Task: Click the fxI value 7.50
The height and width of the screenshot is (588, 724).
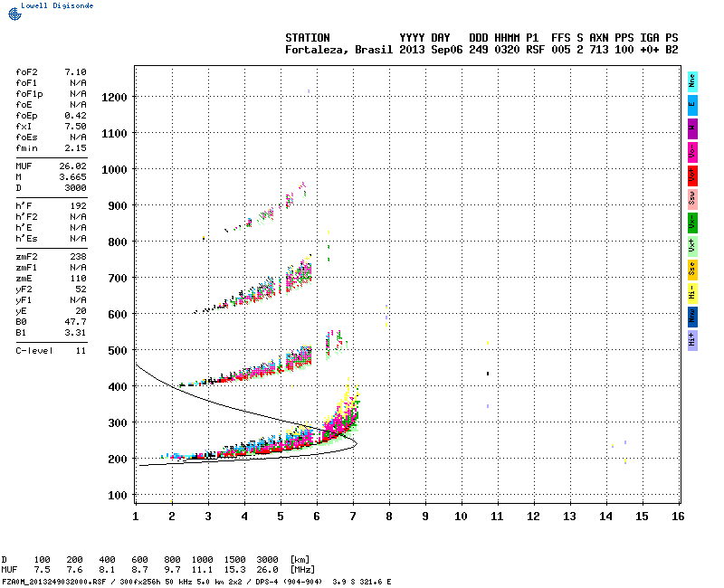Action: tap(75, 127)
